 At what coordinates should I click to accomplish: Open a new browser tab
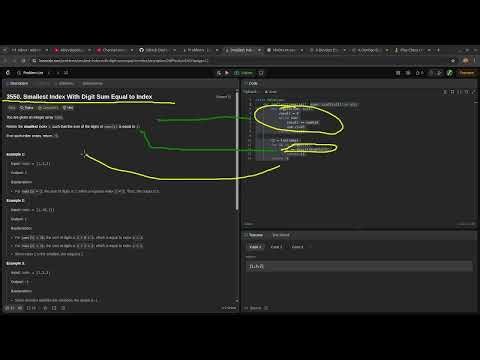coord(438,50)
